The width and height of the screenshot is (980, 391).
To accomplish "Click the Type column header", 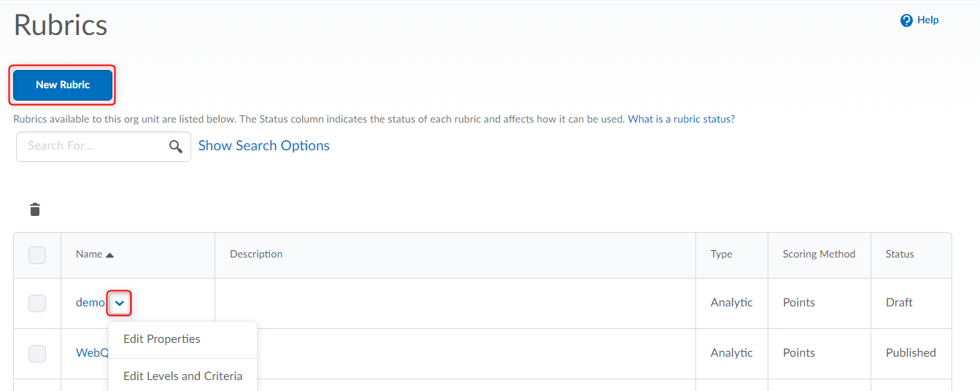I will tap(721, 255).
